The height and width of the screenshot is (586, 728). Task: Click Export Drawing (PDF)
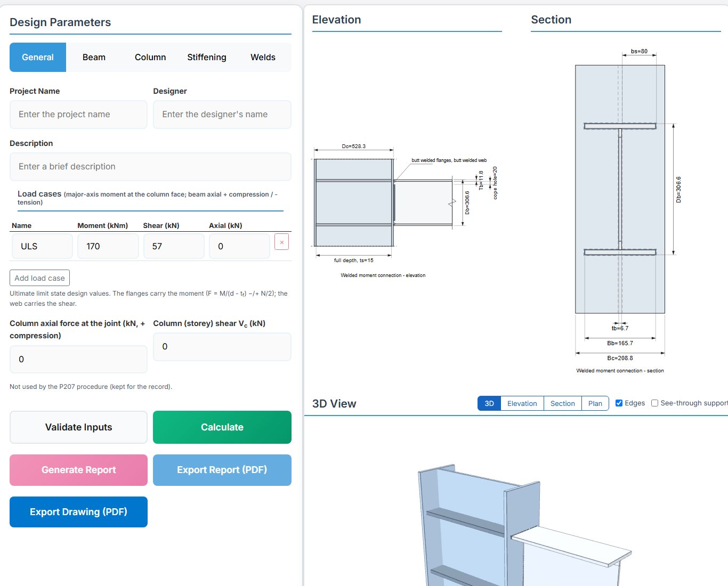78,512
